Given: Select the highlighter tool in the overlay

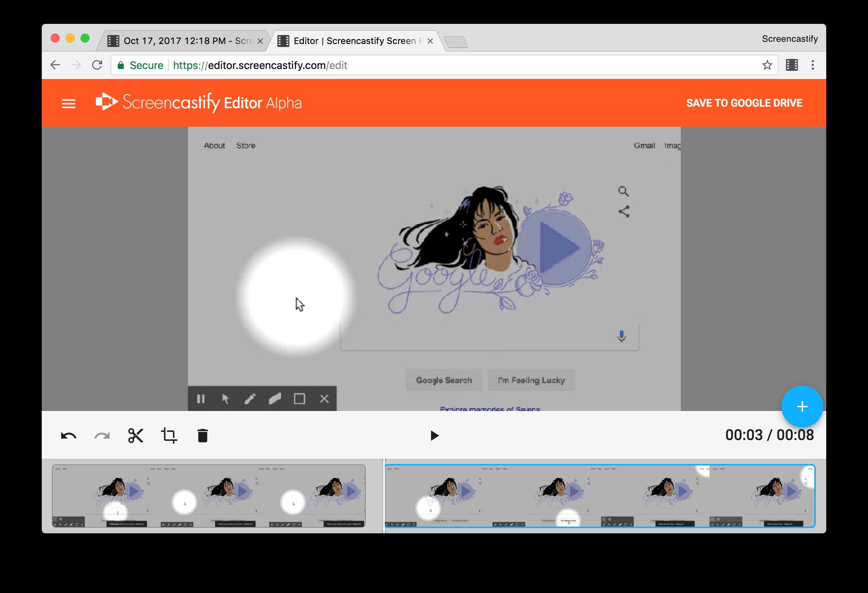Looking at the screenshot, I should (275, 399).
